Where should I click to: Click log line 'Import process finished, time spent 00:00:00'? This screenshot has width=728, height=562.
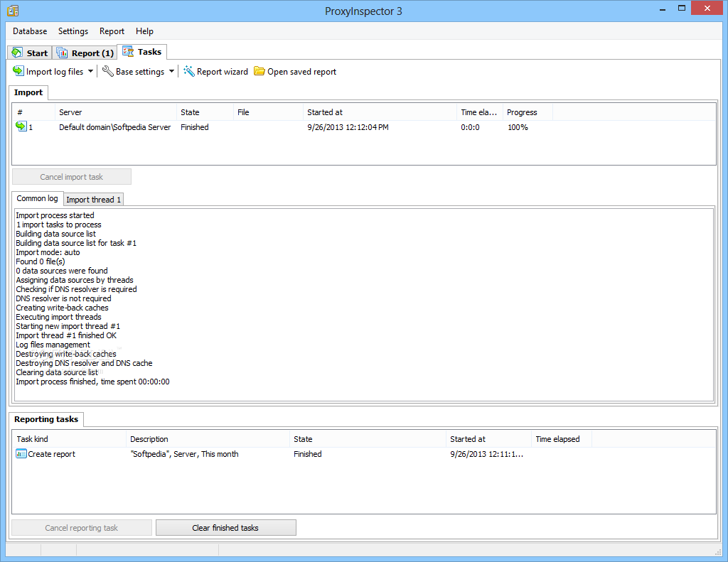click(93, 382)
